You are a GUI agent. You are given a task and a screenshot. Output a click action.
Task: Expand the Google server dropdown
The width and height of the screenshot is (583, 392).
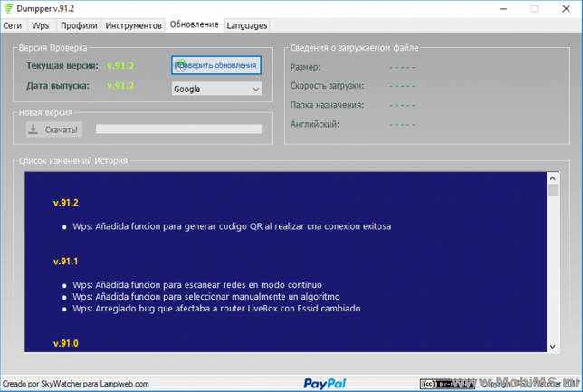pyautogui.click(x=216, y=90)
